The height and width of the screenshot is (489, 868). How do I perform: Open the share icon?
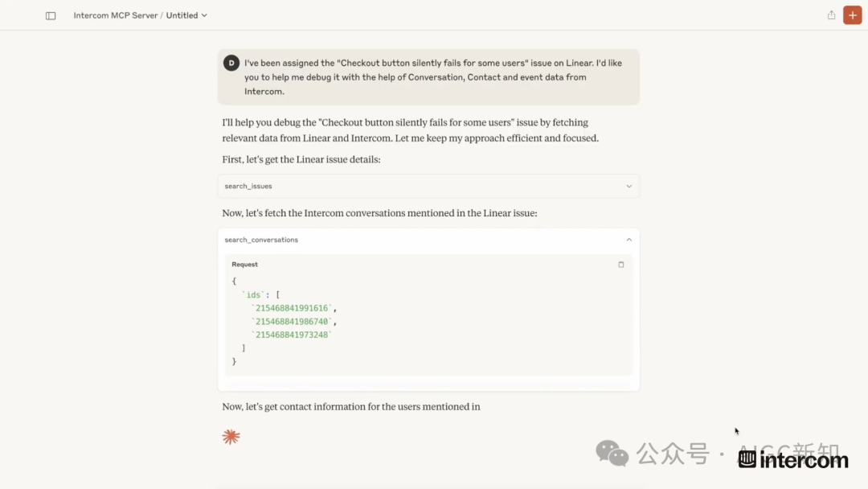pyautogui.click(x=831, y=15)
